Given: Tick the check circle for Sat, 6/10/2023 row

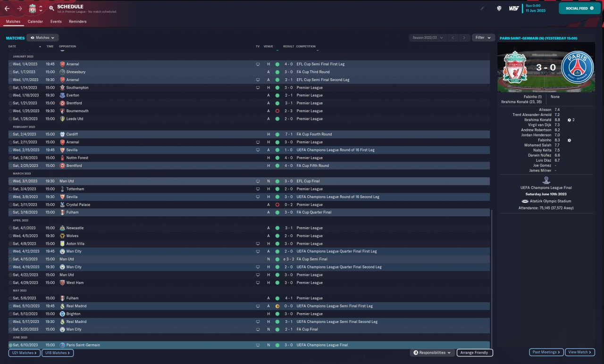Looking at the screenshot, I should (x=11, y=345).
